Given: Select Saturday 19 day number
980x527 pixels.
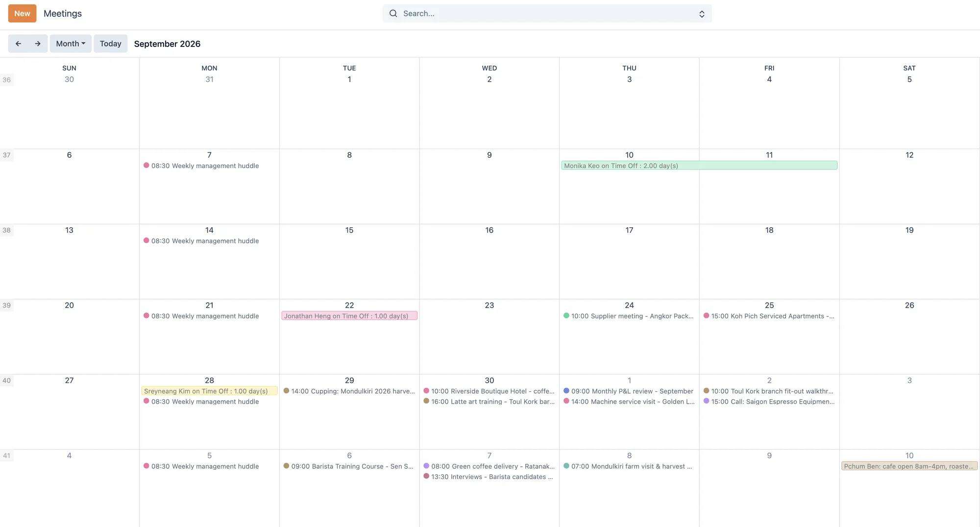Looking at the screenshot, I should [x=909, y=230].
